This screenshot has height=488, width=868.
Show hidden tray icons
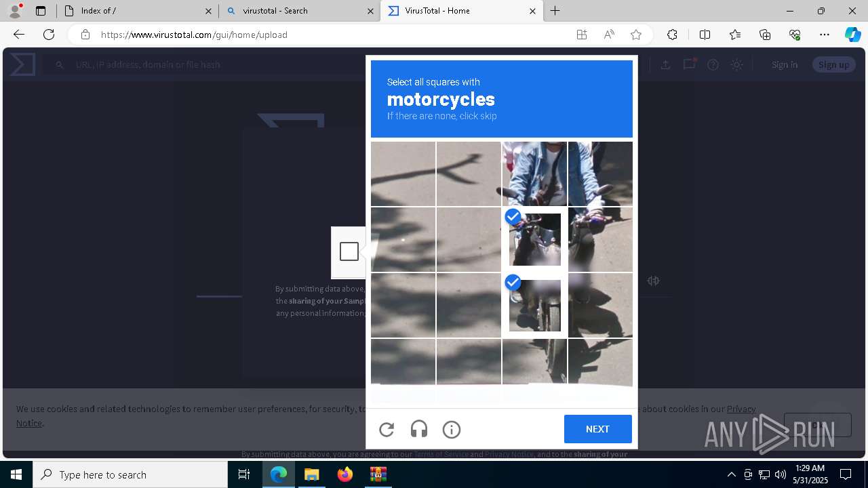[731, 474]
